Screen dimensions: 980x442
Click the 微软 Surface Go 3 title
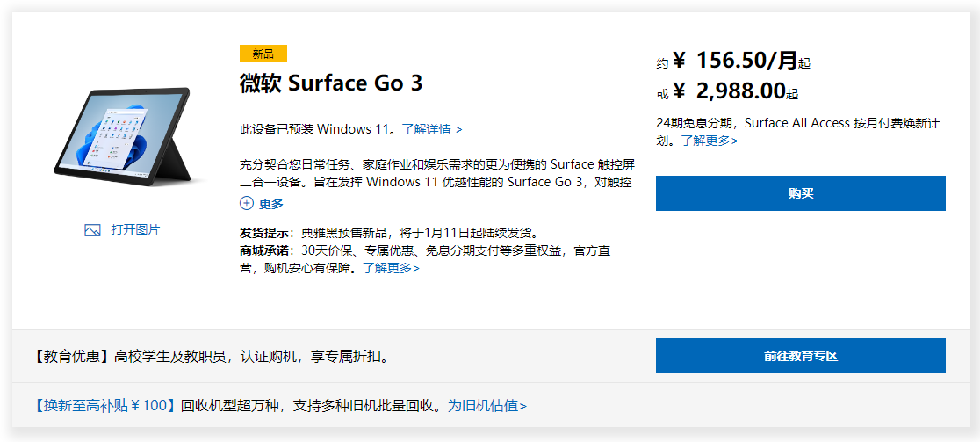click(x=331, y=83)
